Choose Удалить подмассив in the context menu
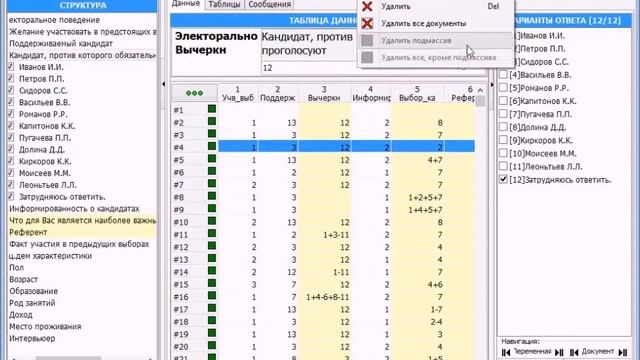The width and height of the screenshot is (640, 360). tap(435, 40)
